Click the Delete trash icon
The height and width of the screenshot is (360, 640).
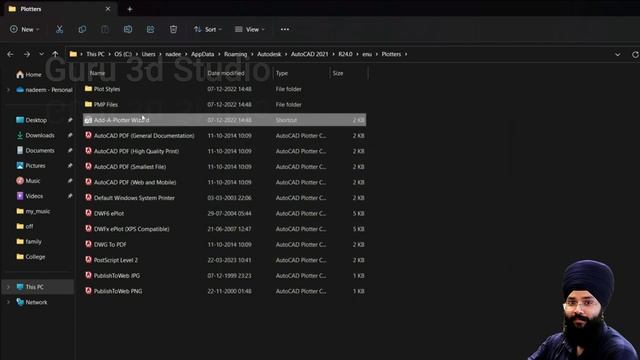[173, 29]
